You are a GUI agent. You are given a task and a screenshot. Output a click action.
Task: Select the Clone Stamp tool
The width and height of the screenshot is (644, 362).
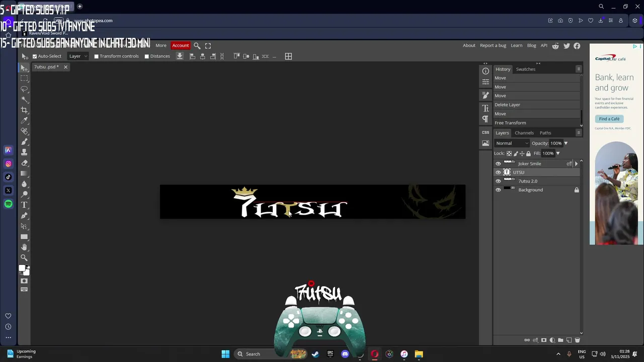(x=24, y=152)
